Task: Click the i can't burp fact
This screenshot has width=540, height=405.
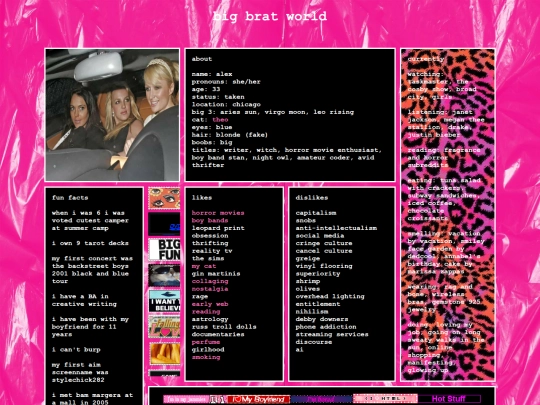Action: tap(76, 350)
